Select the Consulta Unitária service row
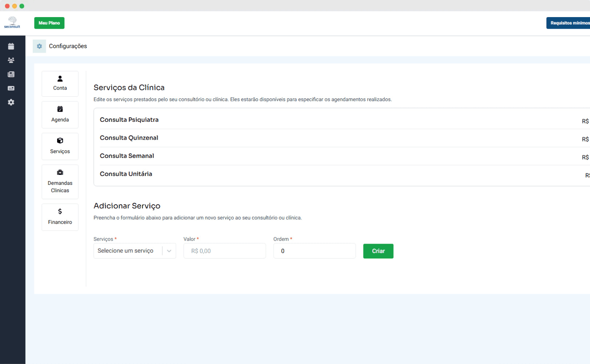 point(126,174)
